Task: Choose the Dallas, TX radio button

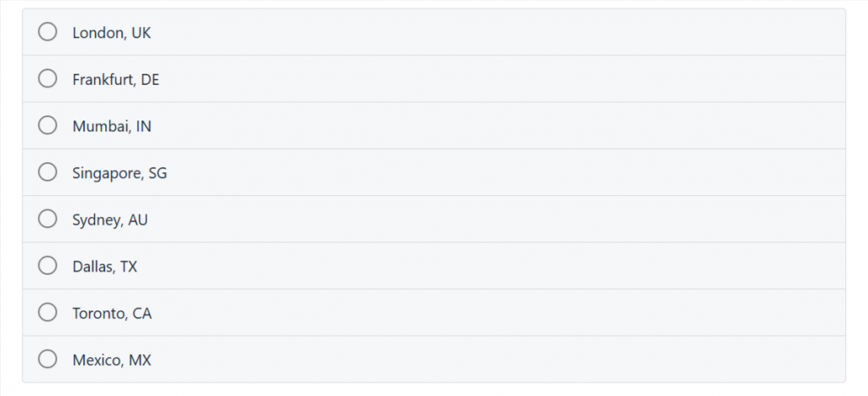Action: (x=47, y=265)
